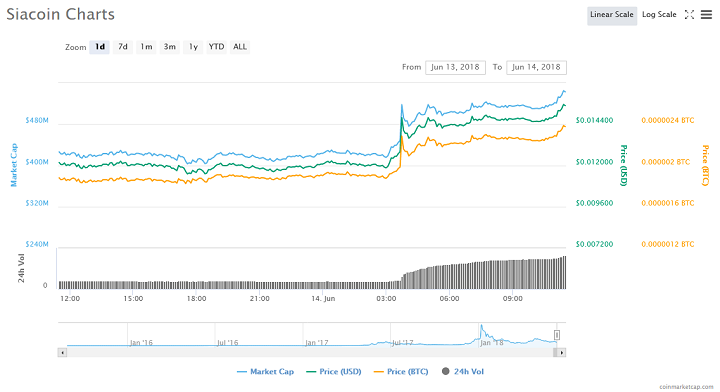This screenshot has width=720, height=392.
Task: Edit the From date field
Action: 455,67
